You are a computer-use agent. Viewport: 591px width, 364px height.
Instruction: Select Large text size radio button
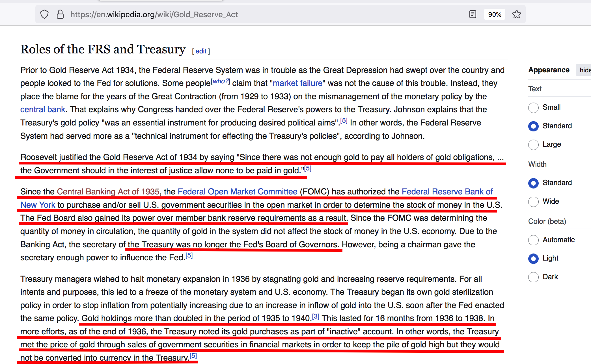[x=533, y=145]
